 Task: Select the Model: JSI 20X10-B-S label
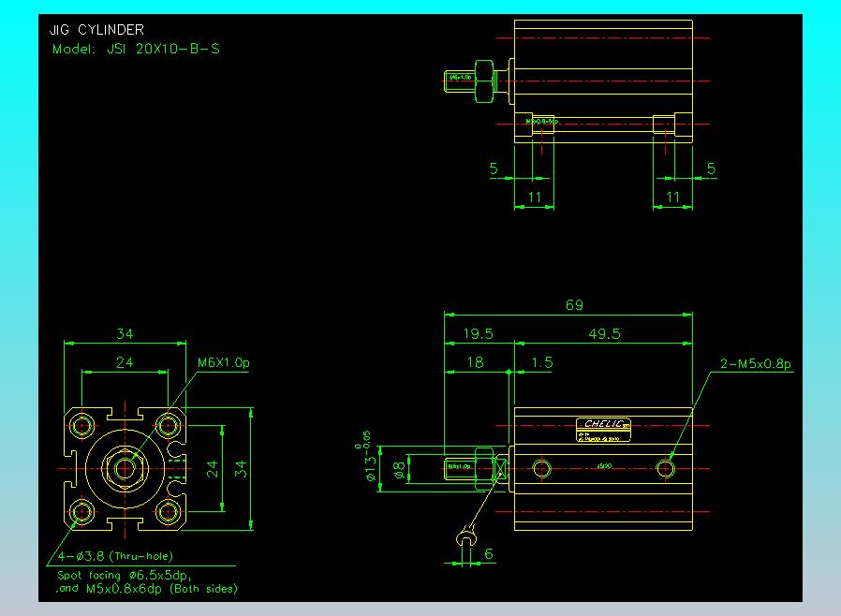(x=136, y=49)
